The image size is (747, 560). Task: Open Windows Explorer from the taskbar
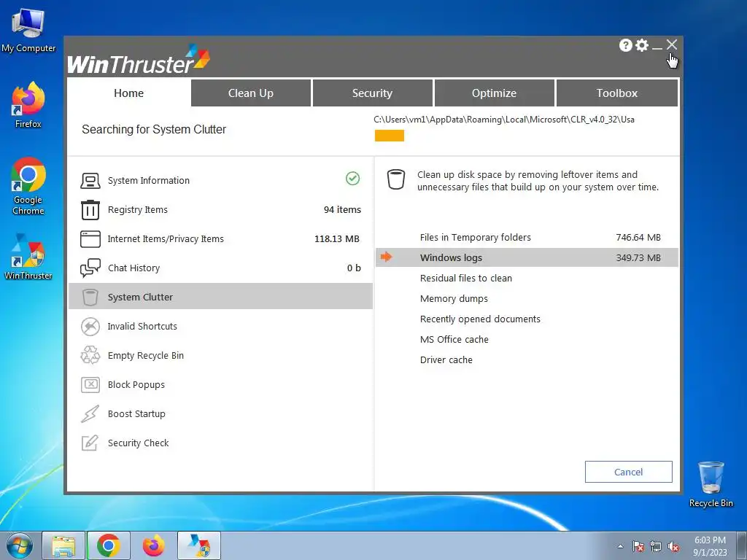[x=63, y=545]
